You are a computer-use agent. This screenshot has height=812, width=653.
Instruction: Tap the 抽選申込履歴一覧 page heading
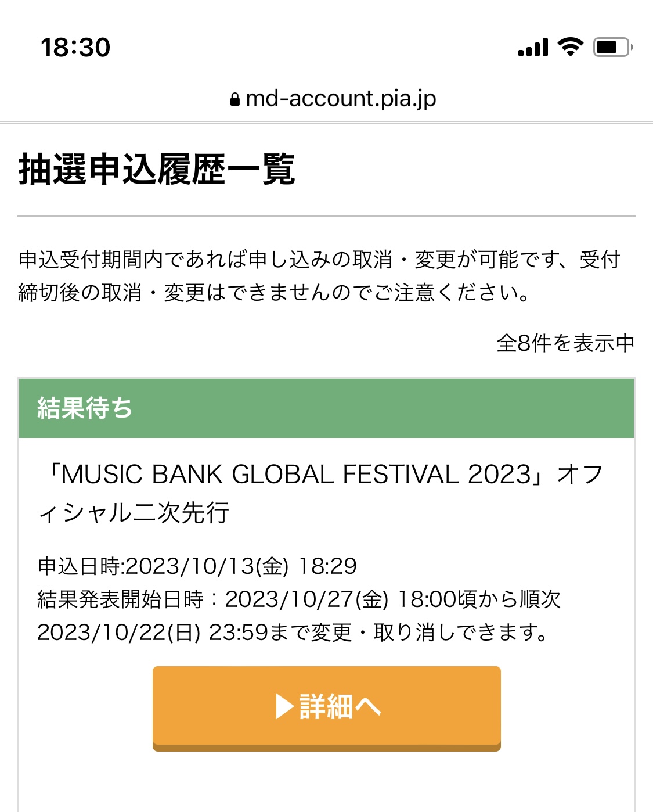tap(157, 170)
